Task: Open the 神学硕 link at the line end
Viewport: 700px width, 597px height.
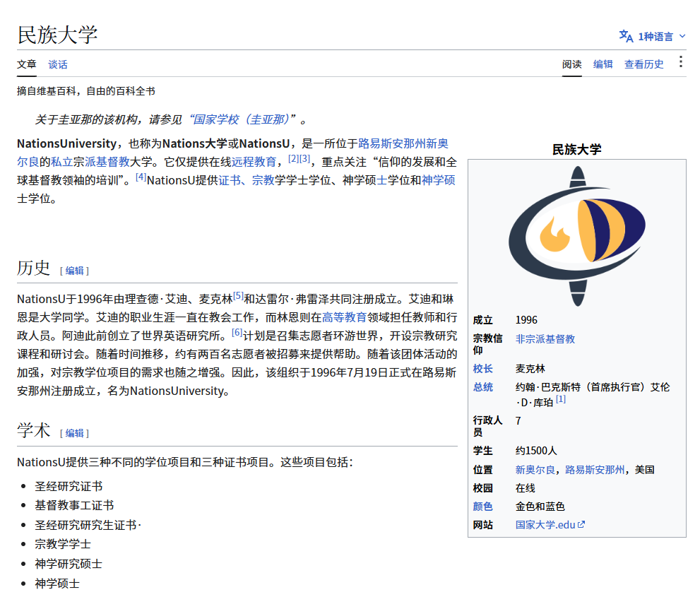Action: (x=439, y=180)
